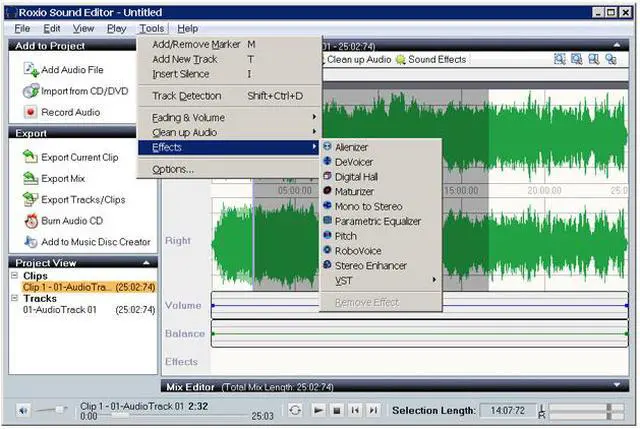Image resolution: width=640 pixels, height=429 pixels.
Task: Toggle the loop playback button
Action: point(295,410)
